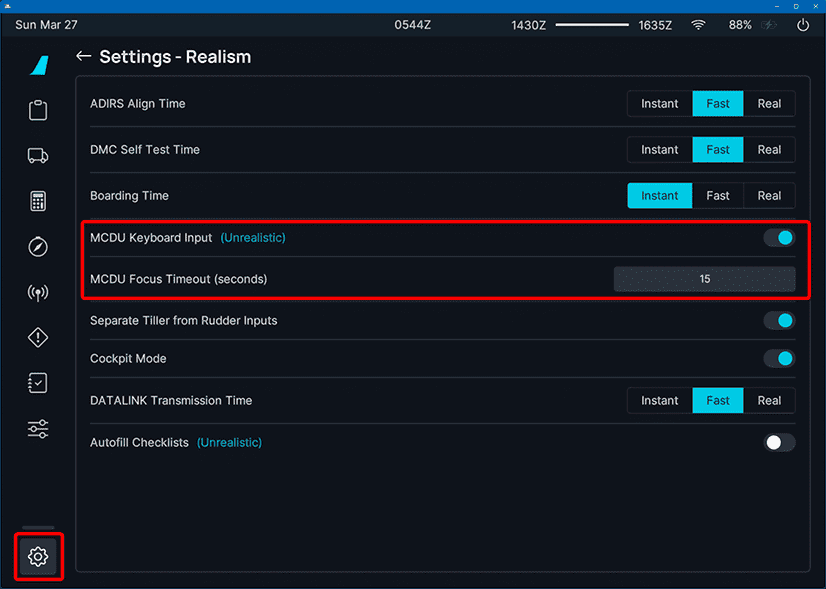Enable the Autofill Checklists toggle
The width and height of the screenshot is (826, 589).
click(779, 442)
